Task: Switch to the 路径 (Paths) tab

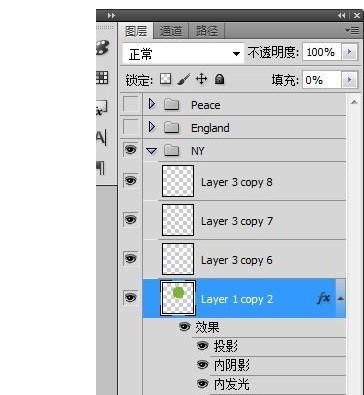Action: coord(207,31)
